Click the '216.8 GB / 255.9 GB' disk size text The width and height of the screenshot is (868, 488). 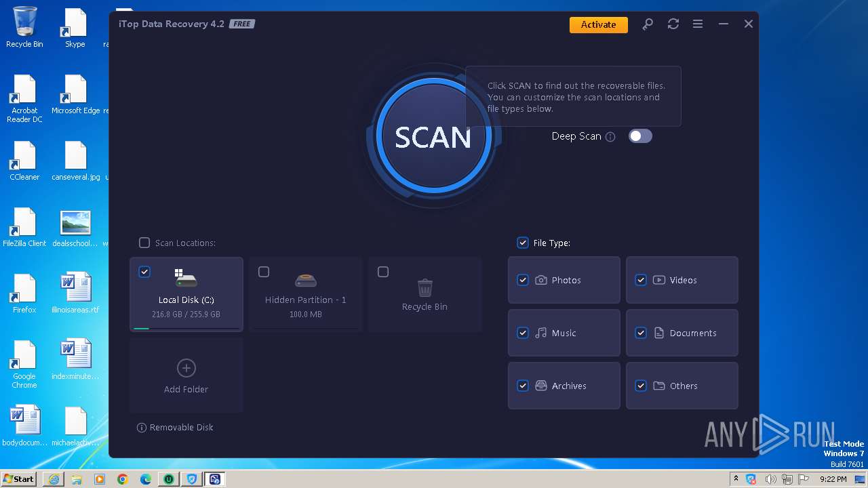[x=186, y=314]
